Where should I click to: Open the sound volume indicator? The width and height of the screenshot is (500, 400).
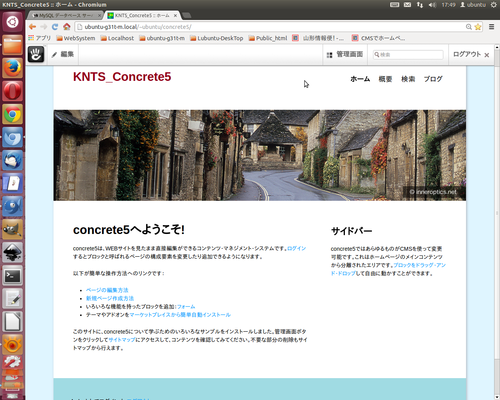tap(432, 5)
